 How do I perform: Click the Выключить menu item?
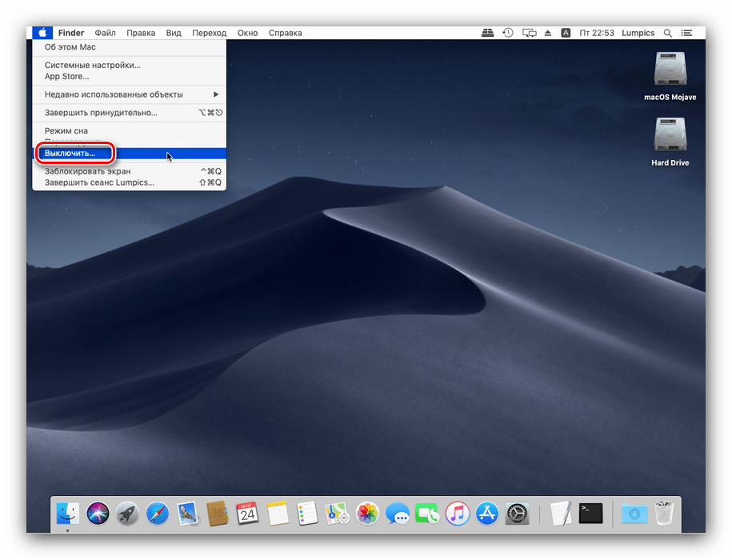point(70,153)
